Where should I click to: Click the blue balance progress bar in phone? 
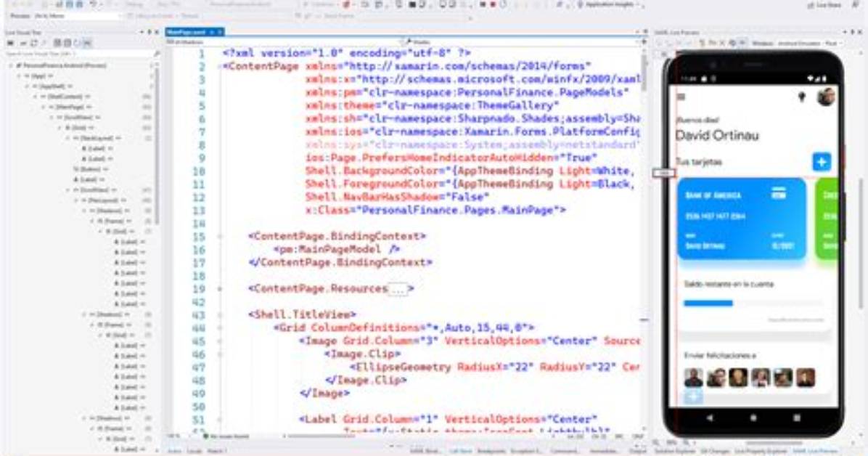[x=708, y=303]
